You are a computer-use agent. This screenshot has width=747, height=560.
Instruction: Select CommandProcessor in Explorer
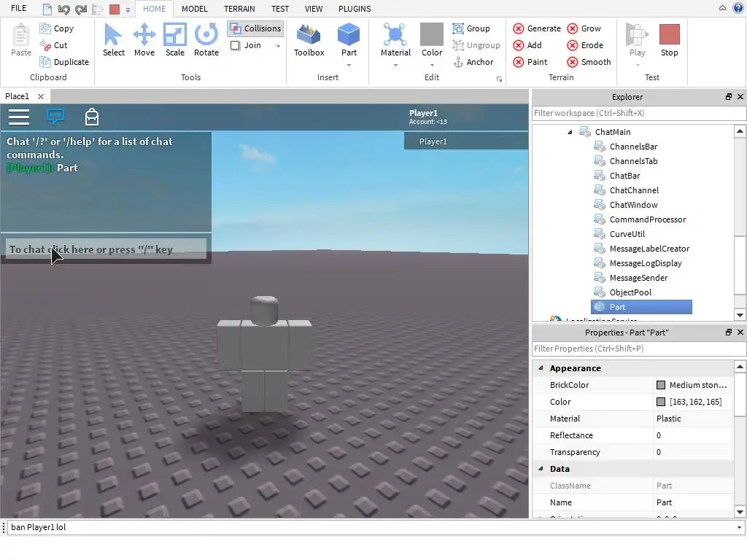point(640,219)
